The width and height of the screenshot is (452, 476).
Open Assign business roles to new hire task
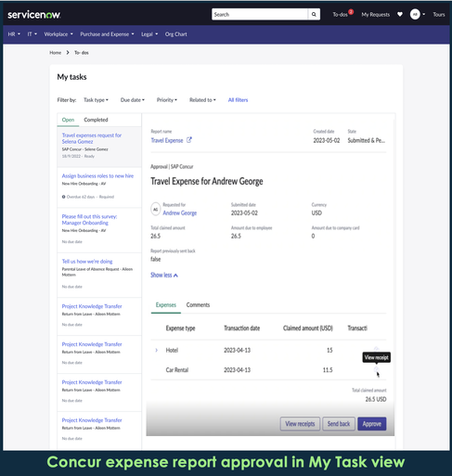click(97, 175)
